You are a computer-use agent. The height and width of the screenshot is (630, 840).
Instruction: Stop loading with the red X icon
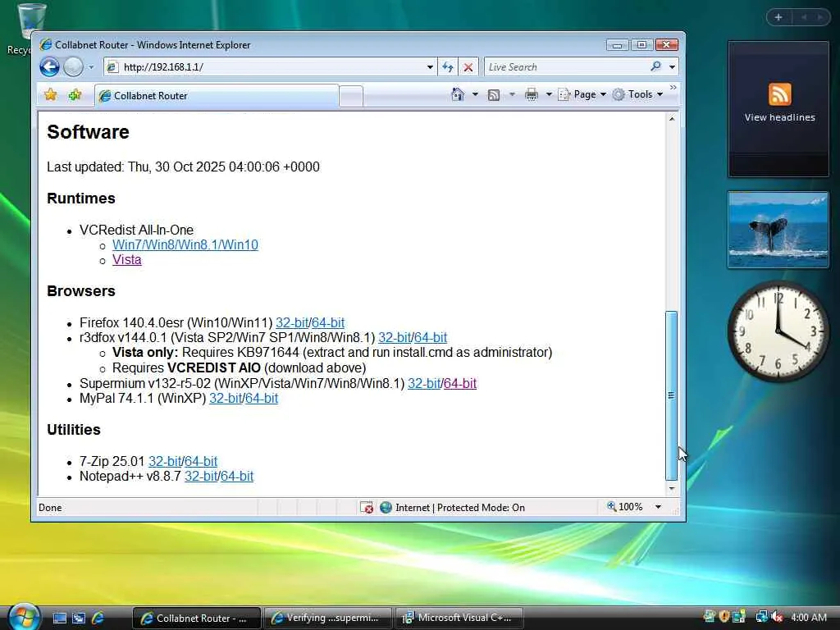coord(468,67)
